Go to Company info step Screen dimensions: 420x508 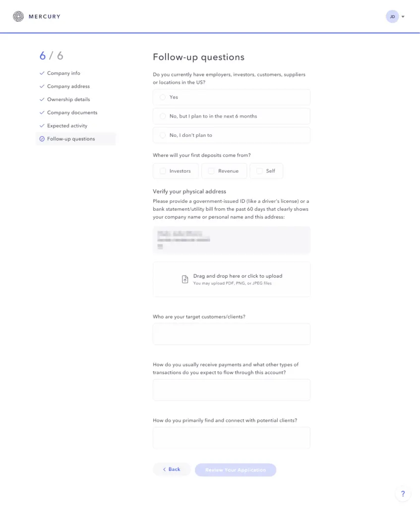[x=63, y=73]
